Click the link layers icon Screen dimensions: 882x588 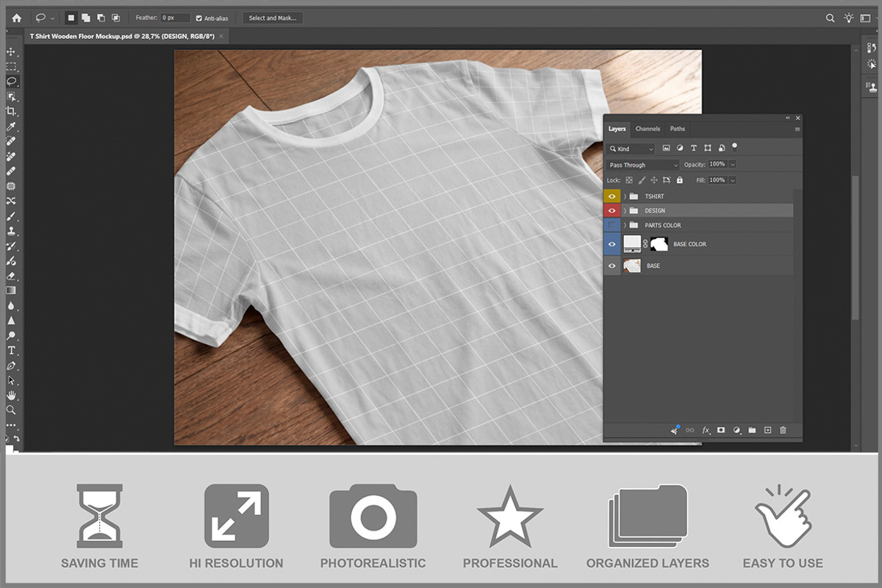point(690,430)
